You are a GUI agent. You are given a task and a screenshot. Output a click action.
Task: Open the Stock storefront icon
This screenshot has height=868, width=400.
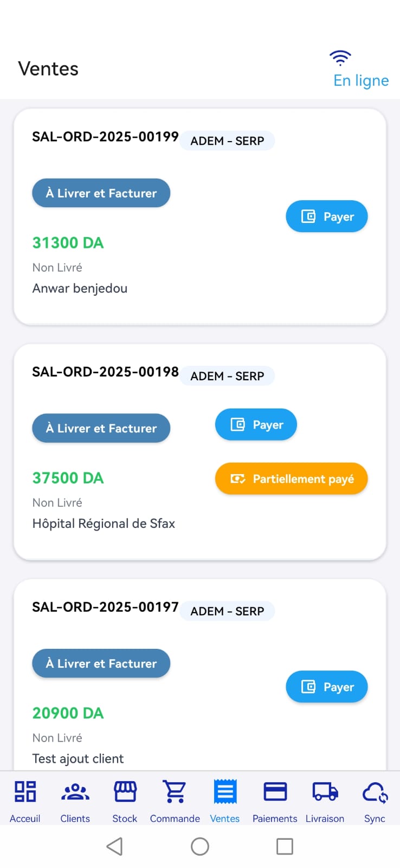click(x=125, y=792)
